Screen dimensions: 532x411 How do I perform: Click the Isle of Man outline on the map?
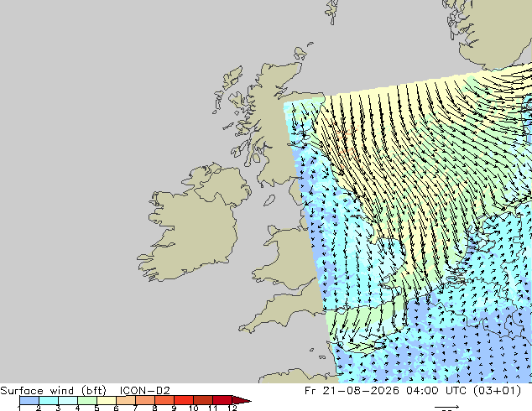coord(269,200)
